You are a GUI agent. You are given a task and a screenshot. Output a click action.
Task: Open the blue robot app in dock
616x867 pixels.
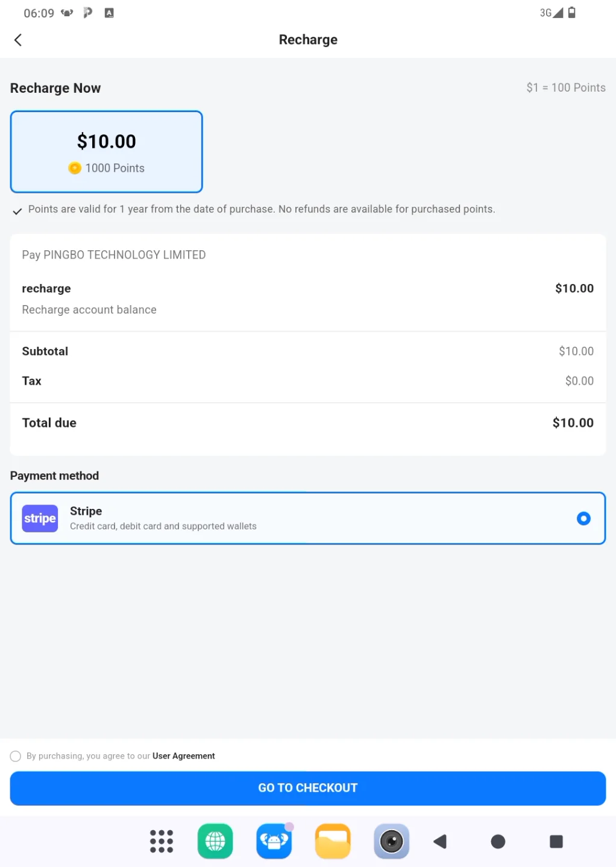point(274,841)
